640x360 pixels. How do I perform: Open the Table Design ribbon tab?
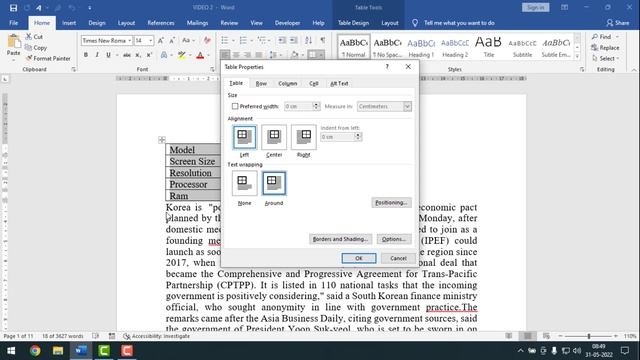tap(353, 23)
